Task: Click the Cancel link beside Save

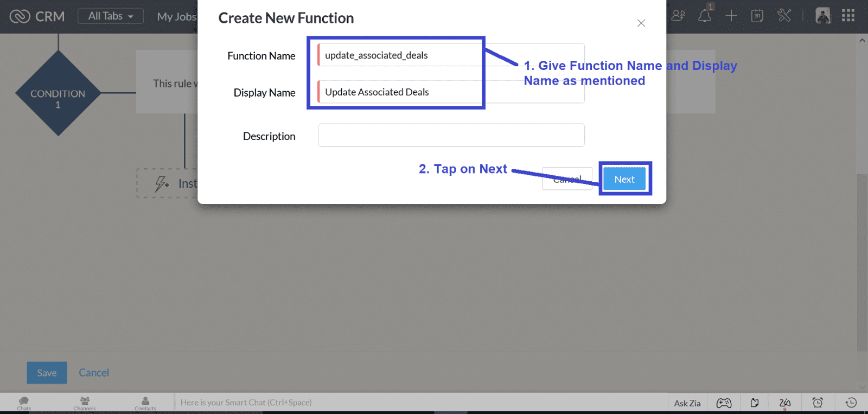Action: [94, 373]
